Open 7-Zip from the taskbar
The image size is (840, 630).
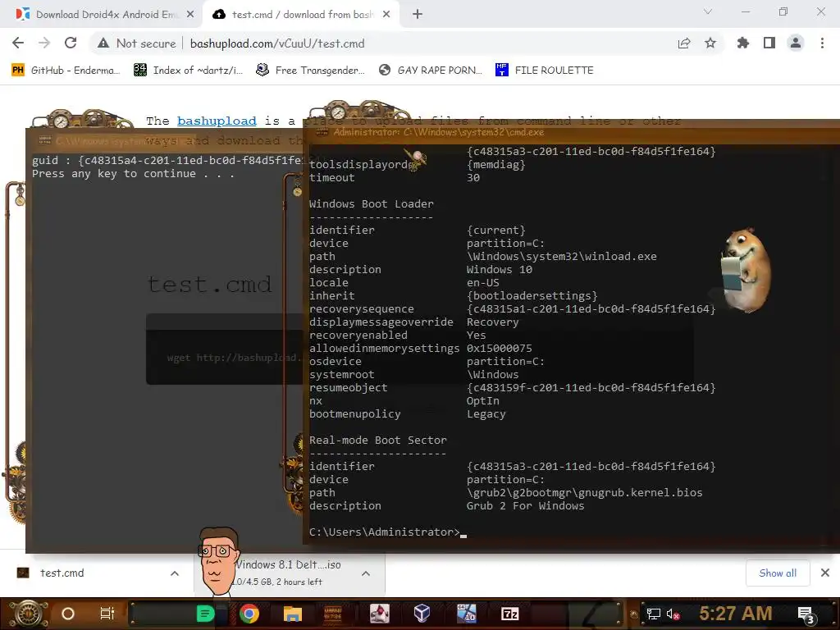click(x=510, y=614)
